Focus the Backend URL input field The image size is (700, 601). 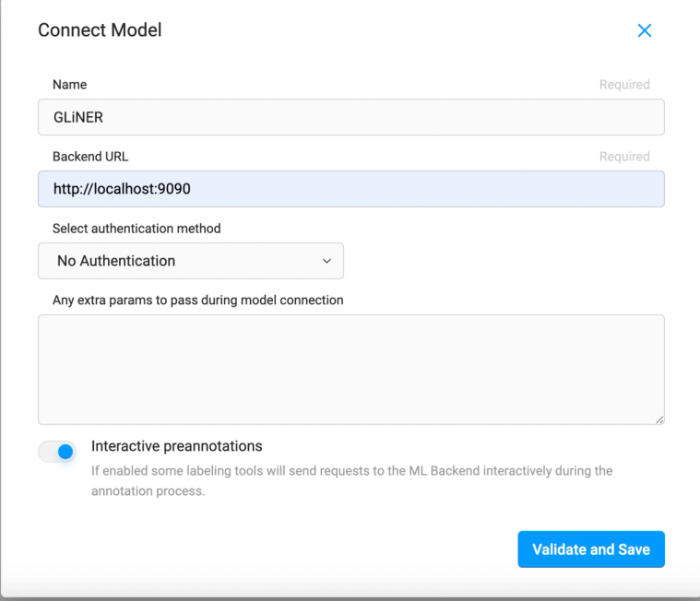tap(350, 189)
